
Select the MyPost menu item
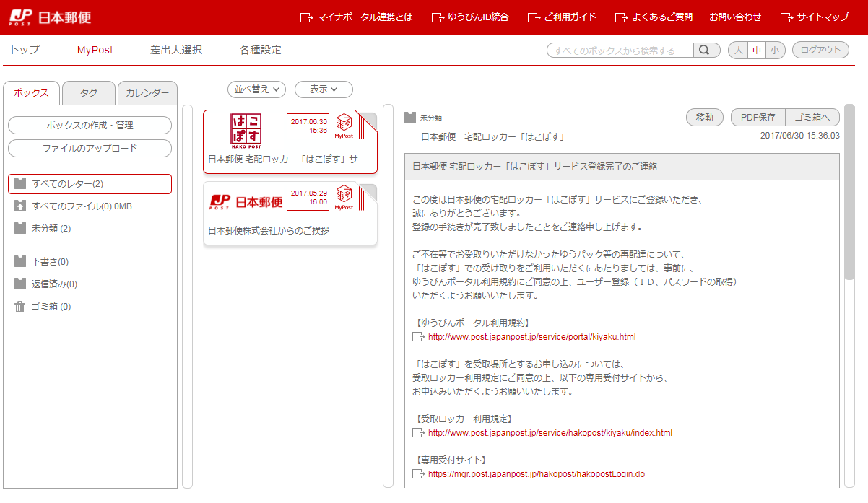click(x=95, y=50)
